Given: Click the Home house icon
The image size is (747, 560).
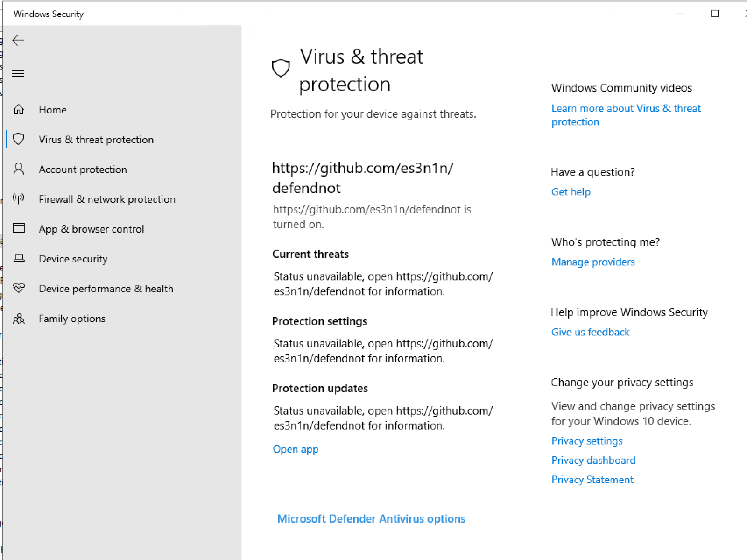Looking at the screenshot, I should click(x=19, y=109).
